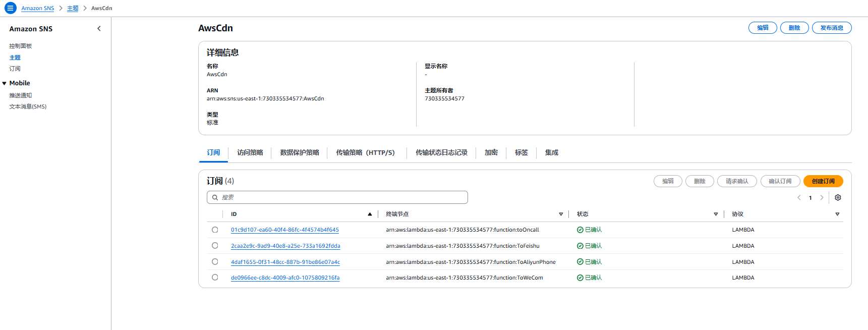Viewport: 868px width, 330px height.
Task: Sort by 状态 column arrow
Action: tap(716, 214)
